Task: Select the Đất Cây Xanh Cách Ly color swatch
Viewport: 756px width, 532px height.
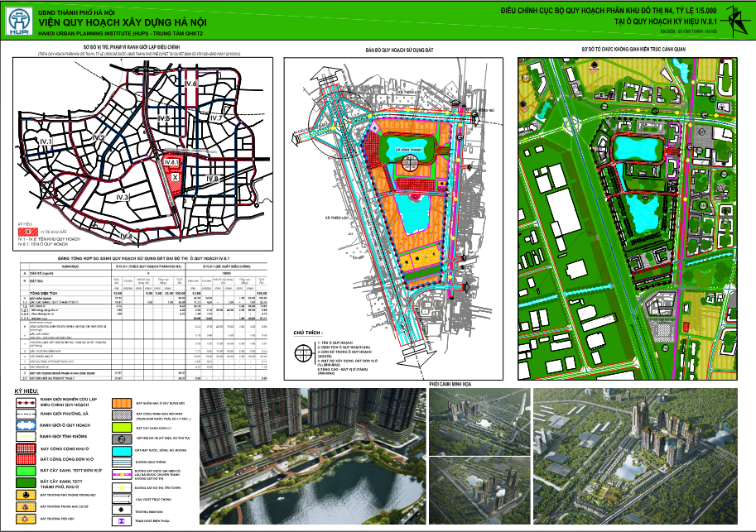Action: [x=122, y=427]
